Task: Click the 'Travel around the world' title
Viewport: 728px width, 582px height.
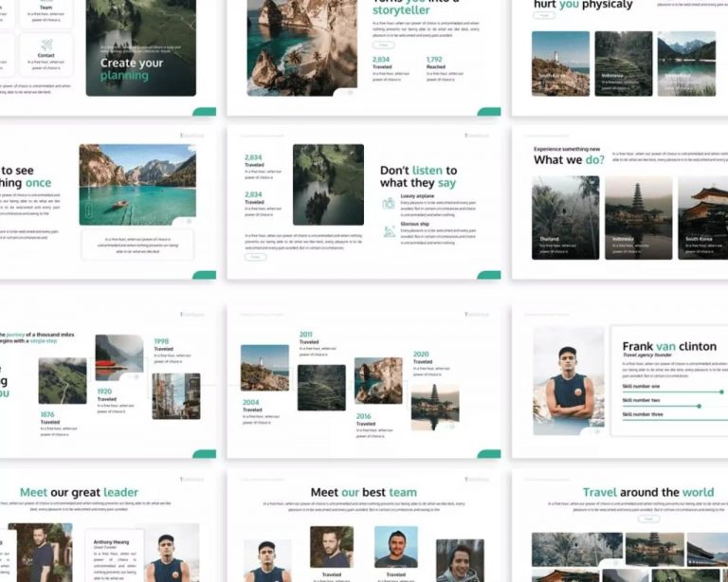Action: pos(648,492)
